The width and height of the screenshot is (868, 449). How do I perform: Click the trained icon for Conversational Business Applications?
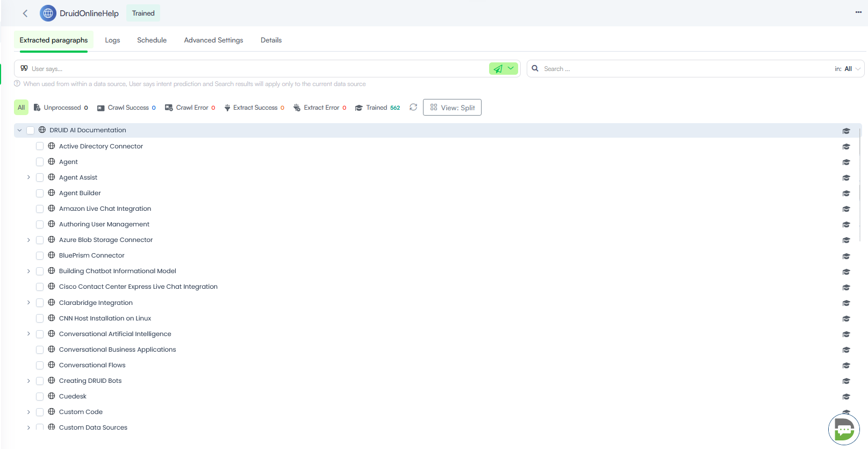click(847, 350)
